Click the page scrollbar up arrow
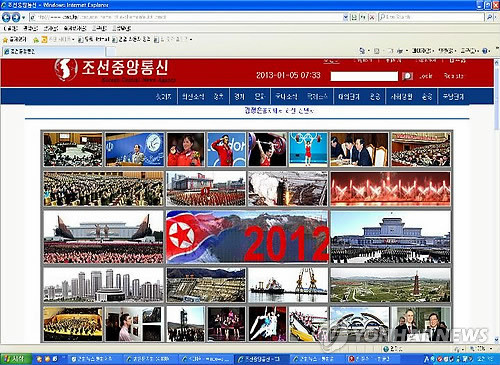 coord(497,62)
